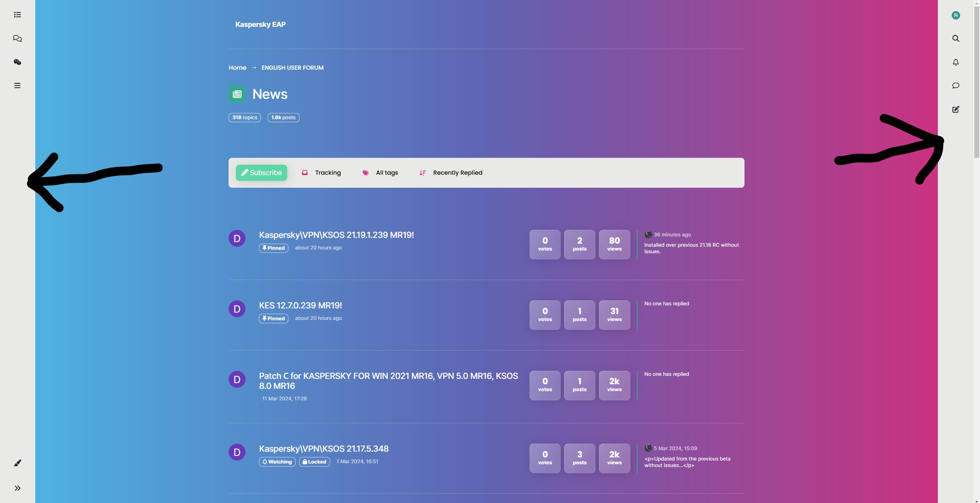The image size is (980, 503).
Task: Click the Watching tag on KSOS 21.17.5.348
Action: [277, 462]
